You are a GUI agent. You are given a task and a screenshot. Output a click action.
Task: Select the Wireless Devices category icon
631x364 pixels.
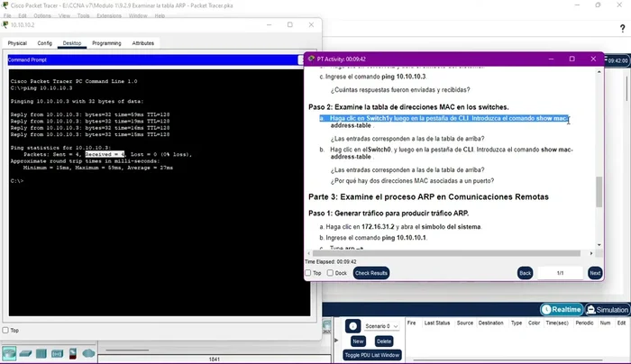[57, 353]
